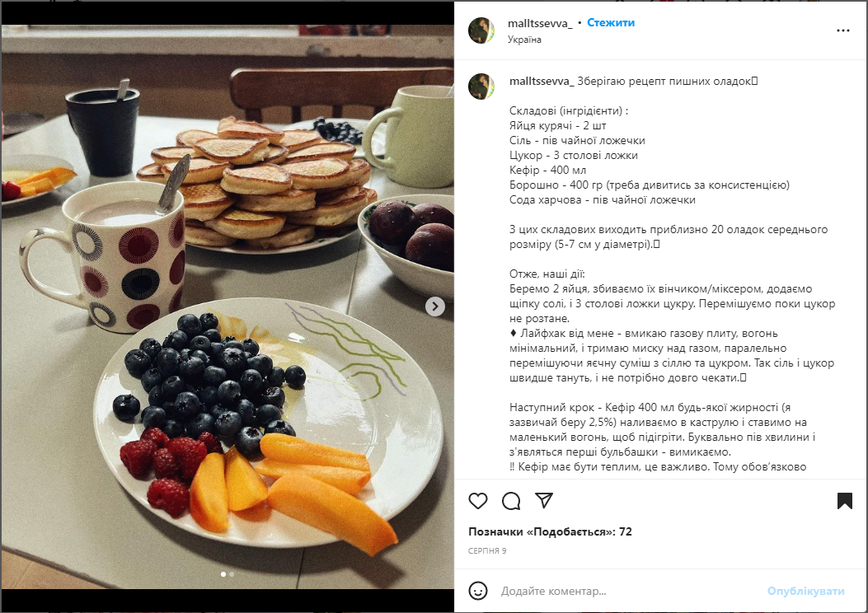Open the emoji picker in the comment box
This screenshot has width=868, height=613.
pos(478,591)
